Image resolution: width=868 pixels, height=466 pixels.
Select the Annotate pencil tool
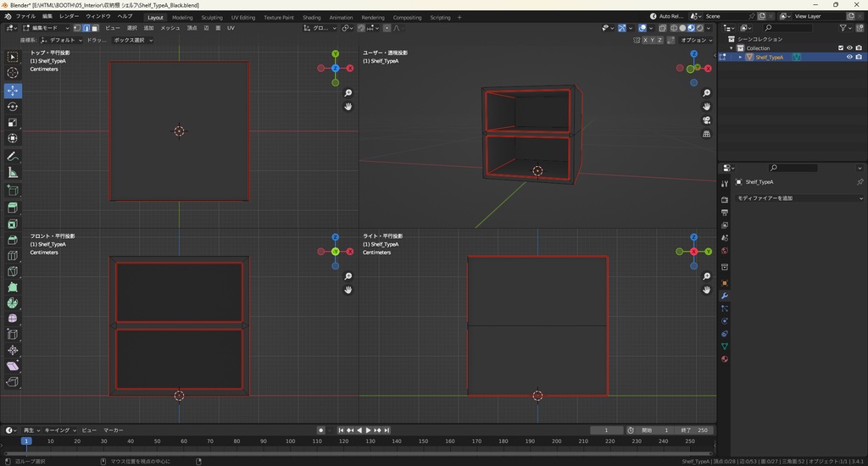coord(13,157)
